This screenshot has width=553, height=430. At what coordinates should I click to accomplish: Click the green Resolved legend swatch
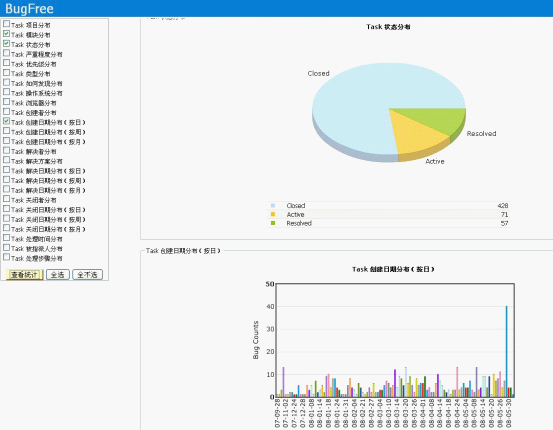tap(273, 223)
